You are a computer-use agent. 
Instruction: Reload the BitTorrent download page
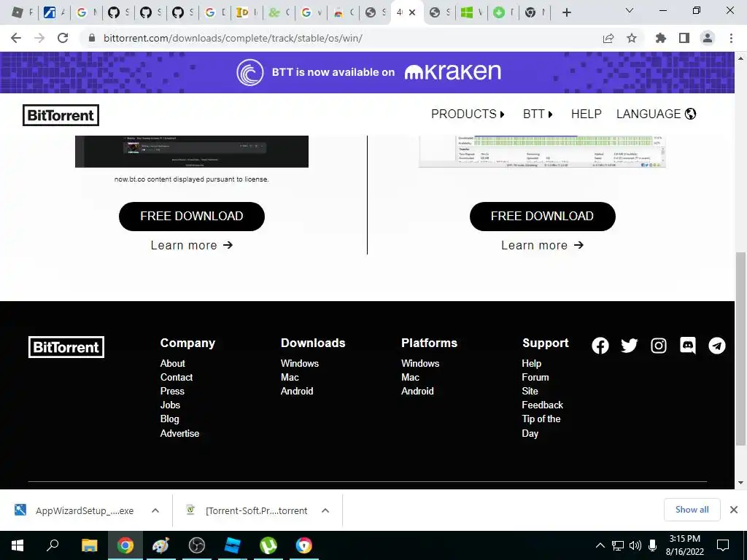click(x=63, y=38)
